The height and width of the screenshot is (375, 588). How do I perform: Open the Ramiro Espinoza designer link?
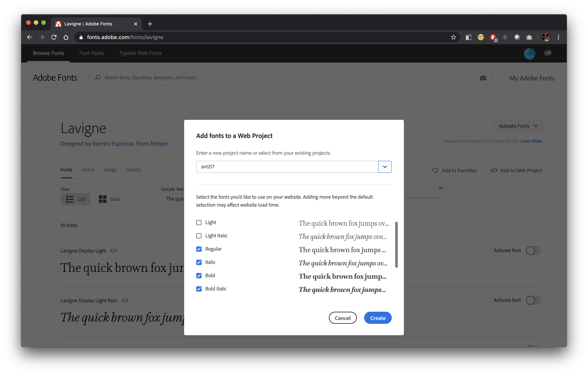pyautogui.click(x=113, y=144)
